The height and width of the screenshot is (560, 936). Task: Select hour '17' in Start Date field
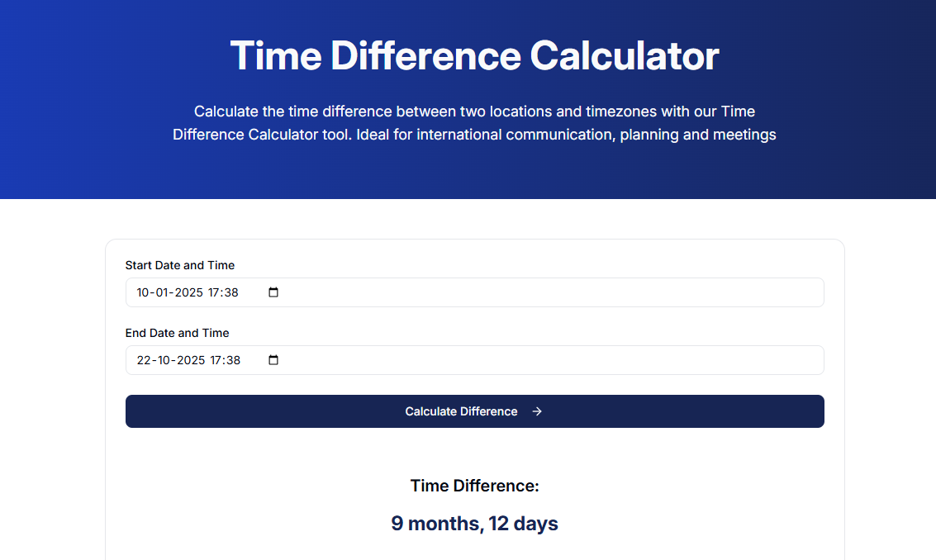click(x=216, y=292)
